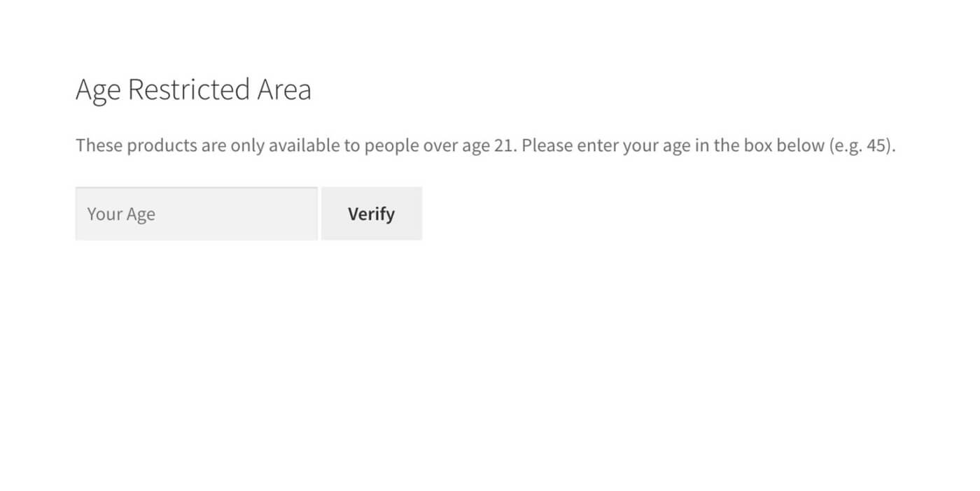Click the instruction text about age 21
The height and width of the screenshot is (491, 980).
click(x=420, y=145)
